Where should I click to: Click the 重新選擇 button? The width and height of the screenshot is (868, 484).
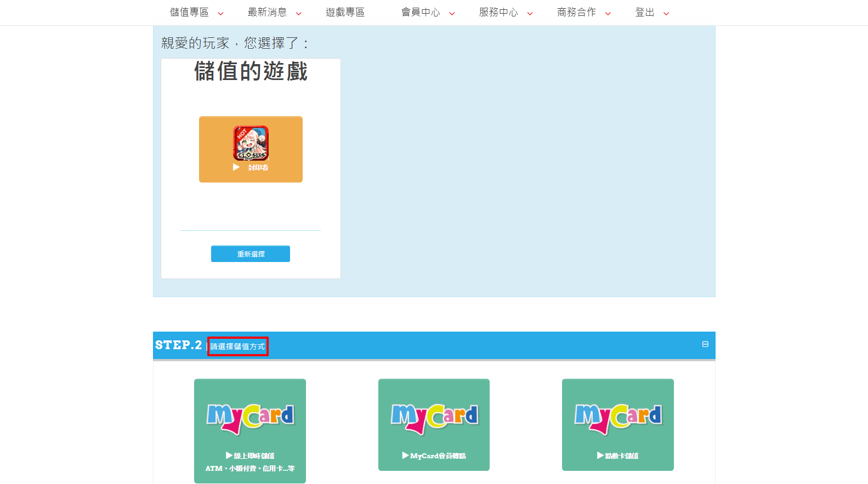coord(251,254)
